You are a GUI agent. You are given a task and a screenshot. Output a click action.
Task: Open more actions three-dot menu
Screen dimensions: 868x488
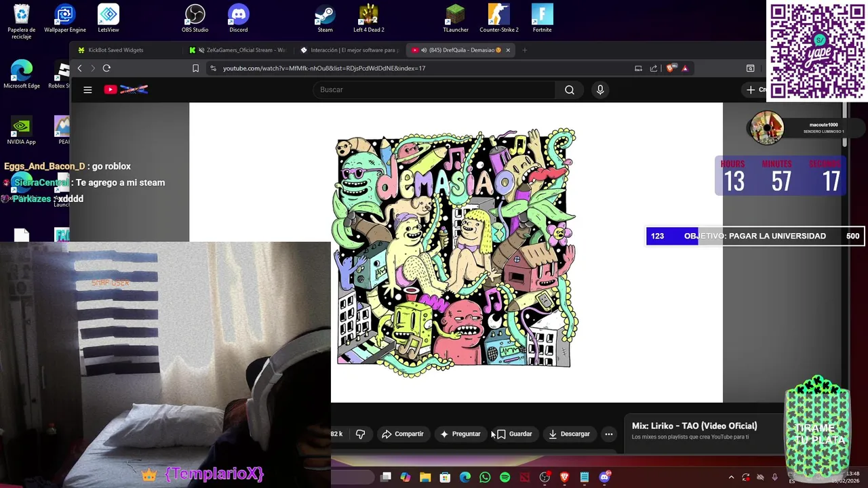click(608, 434)
